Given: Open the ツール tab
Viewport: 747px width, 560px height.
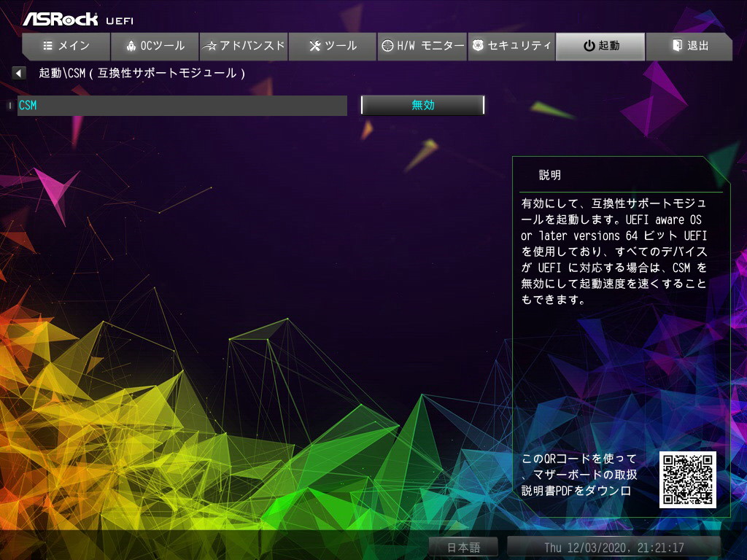Looking at the screenshot, I should click(x=333, y=46).
